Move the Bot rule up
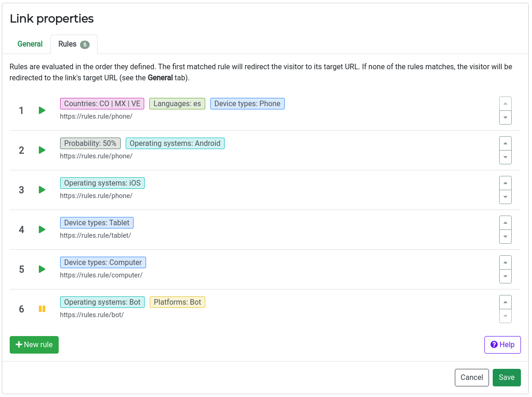532x397 pixels. click(505, 302)
